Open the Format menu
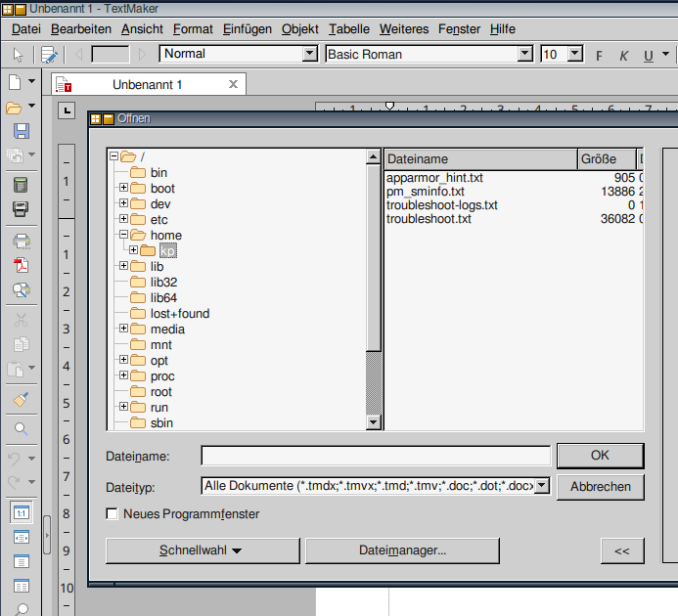 (x=193, y=29)
